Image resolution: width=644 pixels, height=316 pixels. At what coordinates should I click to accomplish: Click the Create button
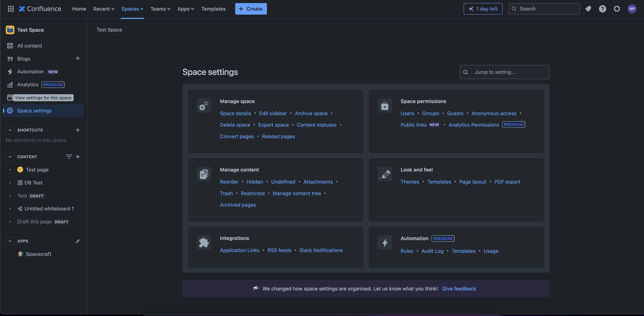coord(251,9)
